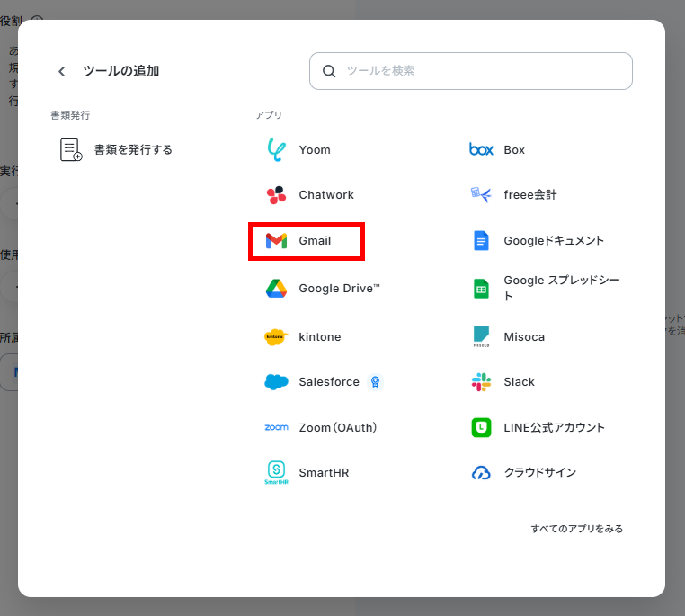The height and width of the screenshot is (616, 685).
Task: Pick the freee会計 icon
Action: (x=481, y=195)
